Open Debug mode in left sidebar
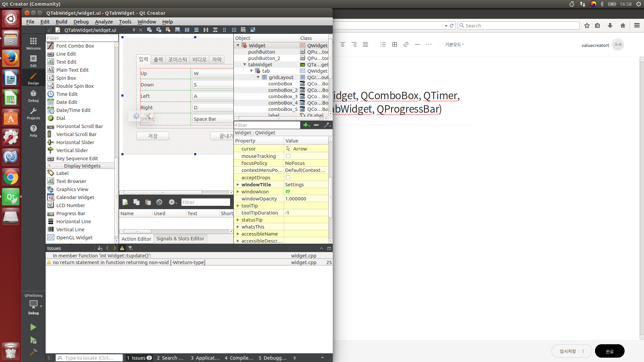The width and height of the screenshot is (644, 362). point(33,96)
